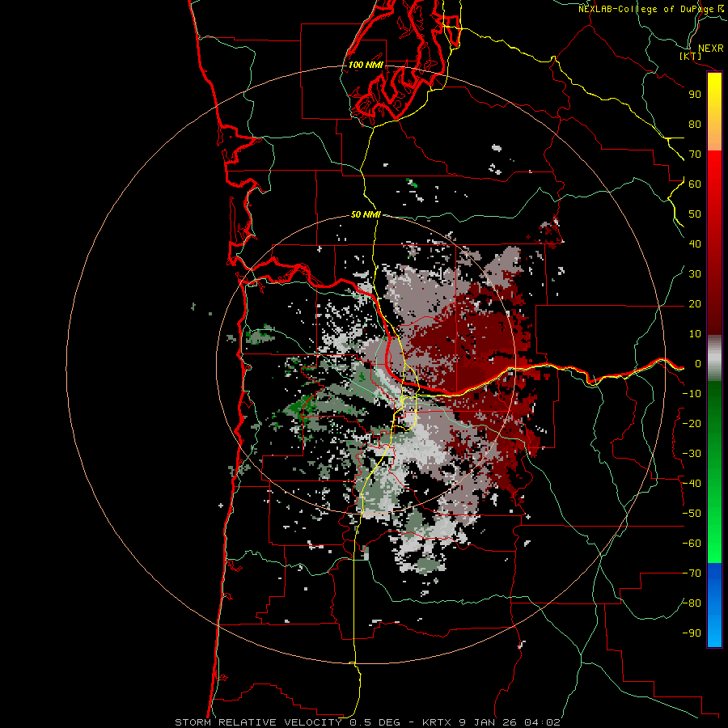Click the -90 value on velocity scale
This screenshot has height=728, width=728.
coord(692,633)
